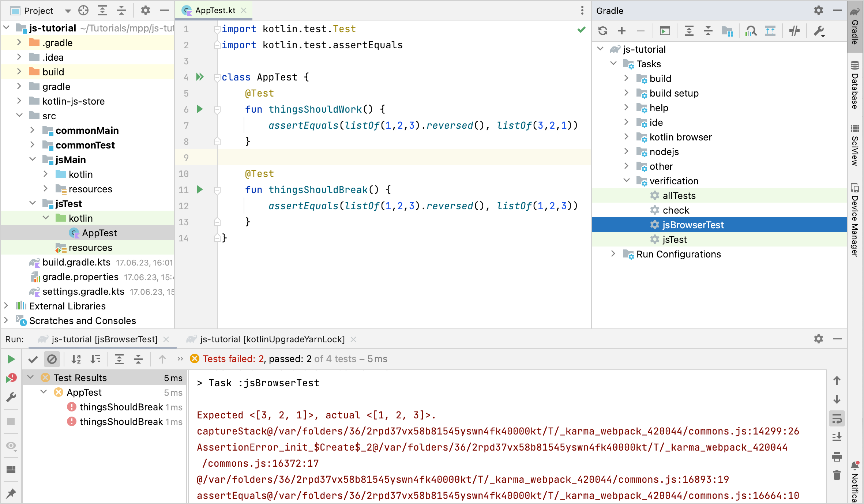The image size is (864, 504).
Task: Open build.gradle.kts file
Action: 76,262
